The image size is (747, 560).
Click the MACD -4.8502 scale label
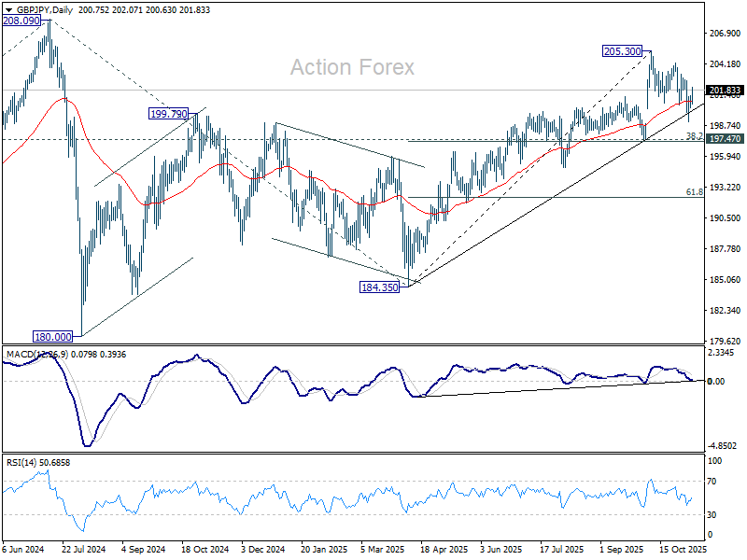click(x=722, y=446)
